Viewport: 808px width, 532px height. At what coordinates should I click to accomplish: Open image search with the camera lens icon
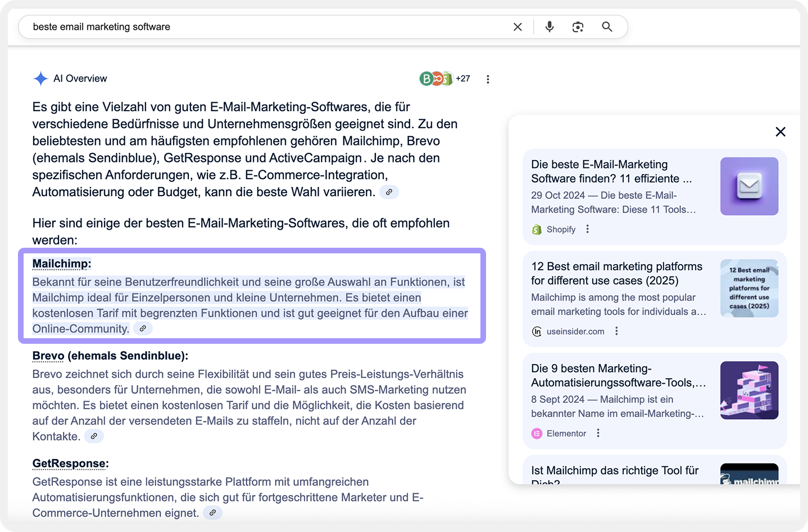click(x=578, y=27)
